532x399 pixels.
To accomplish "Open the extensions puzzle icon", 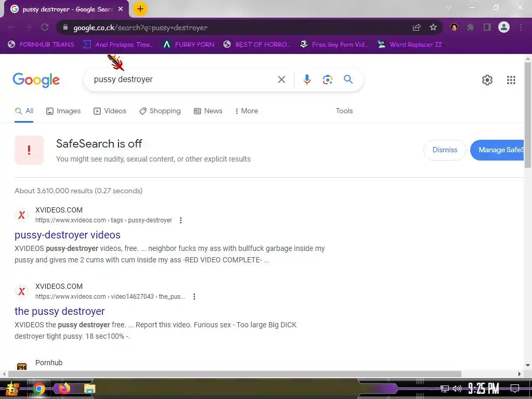I will (x=471, y=27).
